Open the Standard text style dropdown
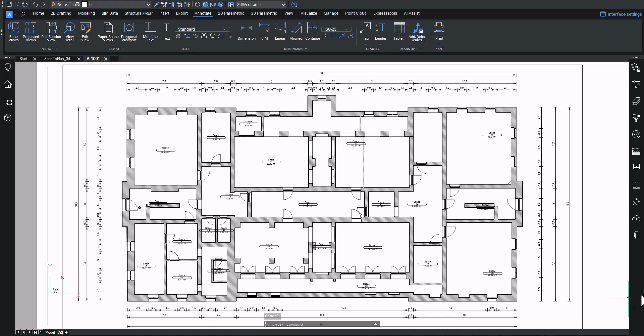The width and height of the screenshot is (644, 336). point(202,29)
